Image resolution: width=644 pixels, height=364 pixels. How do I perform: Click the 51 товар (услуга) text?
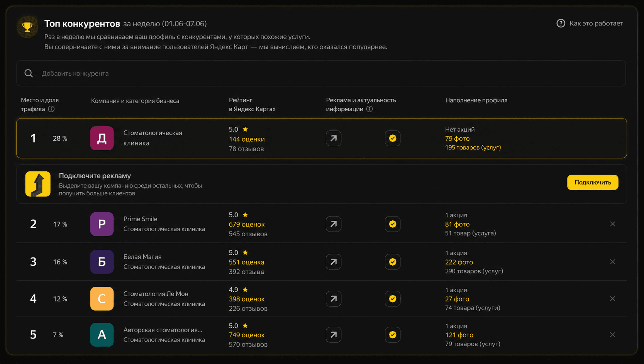pyautogui.click(x=471, y=233)
